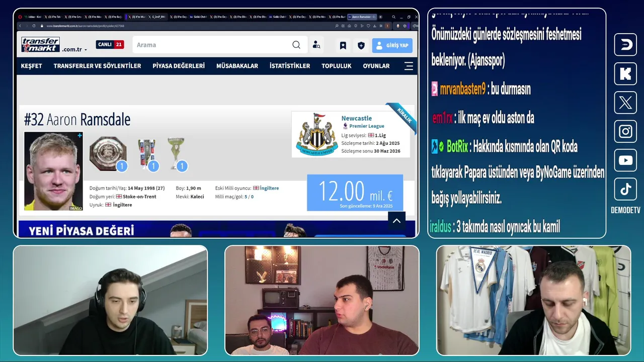Viewport: 644px width, 362px height.
Task: Click the shield plus icon
Action: point(361,45)
